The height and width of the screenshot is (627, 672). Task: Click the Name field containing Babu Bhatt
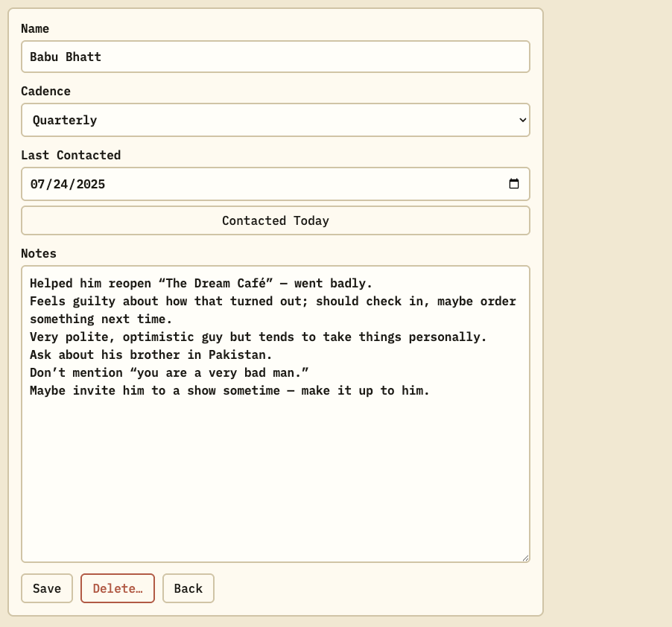[x=275, y=57]
